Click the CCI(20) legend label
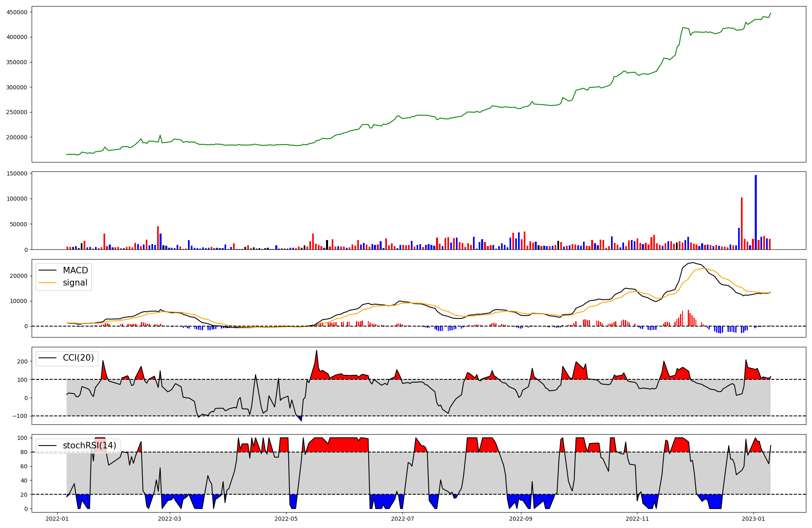The image size is (812, 528). (78, 358)
